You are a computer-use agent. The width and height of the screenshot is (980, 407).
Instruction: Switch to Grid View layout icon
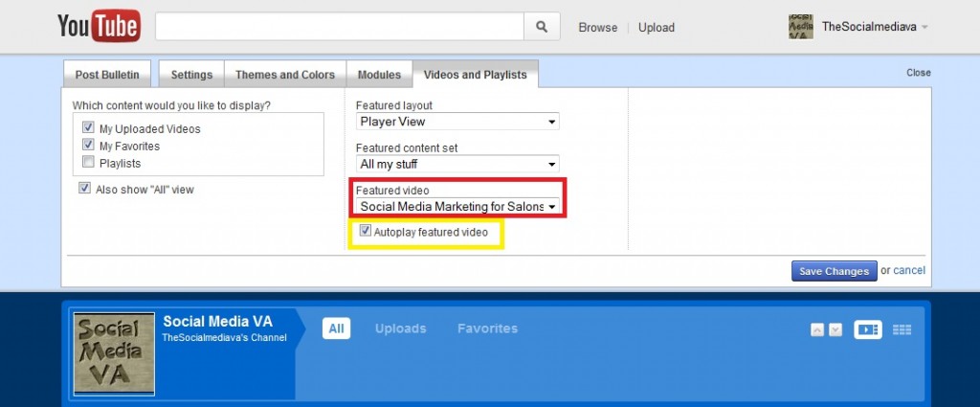(902, 329)
